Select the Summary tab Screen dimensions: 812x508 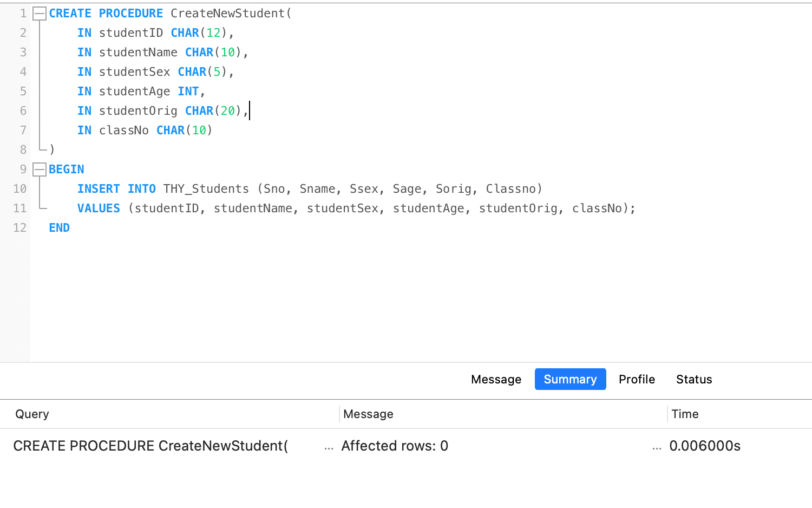pyautogui.click(x=570, y=379)
